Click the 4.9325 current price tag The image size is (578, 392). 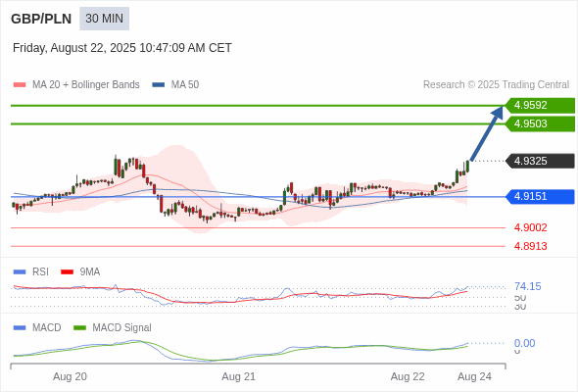tap(540, 161)
